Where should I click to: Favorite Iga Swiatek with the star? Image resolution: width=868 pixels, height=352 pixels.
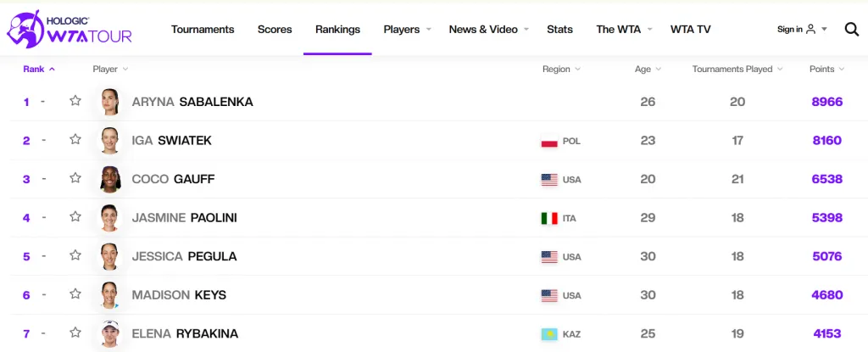click(x=75, y=140)
